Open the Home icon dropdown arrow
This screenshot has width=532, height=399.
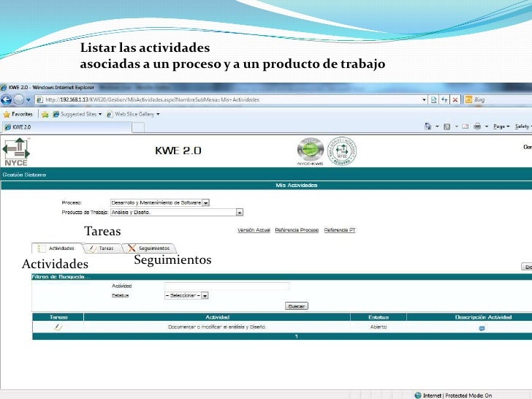pos(437,126)
